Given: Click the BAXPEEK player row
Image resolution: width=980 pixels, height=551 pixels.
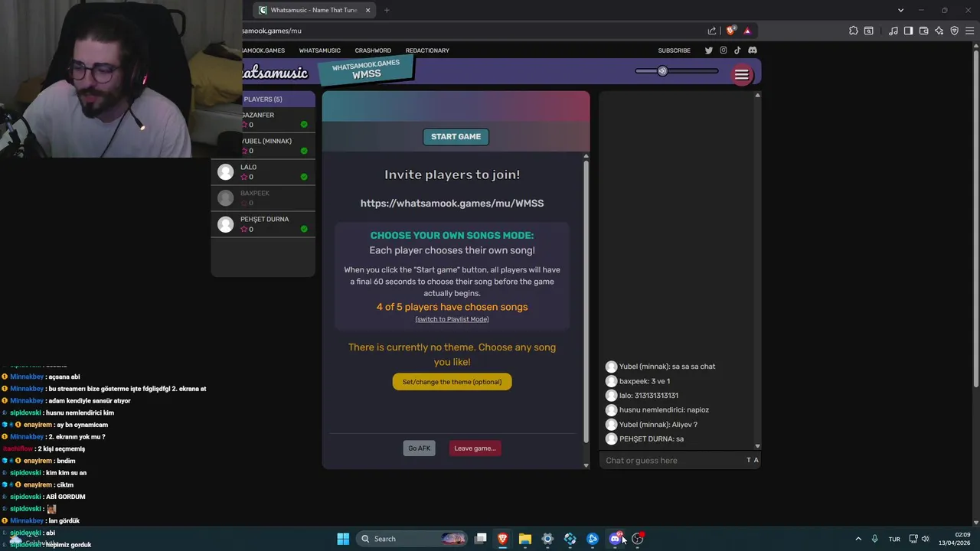Looking at the screenshot, I should click(263, 198).
